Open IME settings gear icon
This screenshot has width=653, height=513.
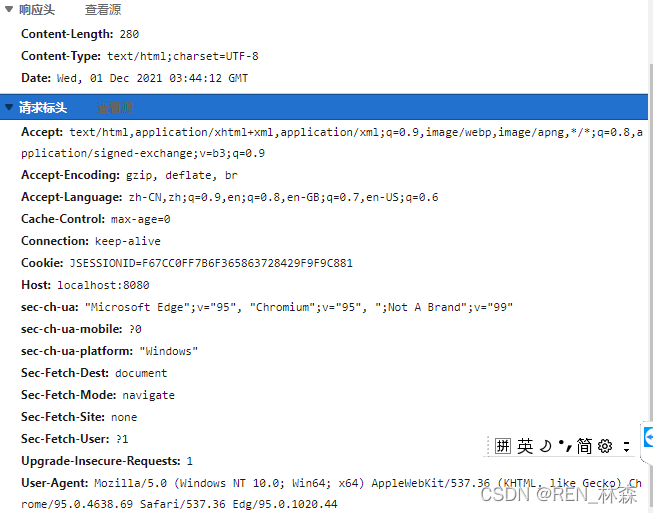point(605,446)
